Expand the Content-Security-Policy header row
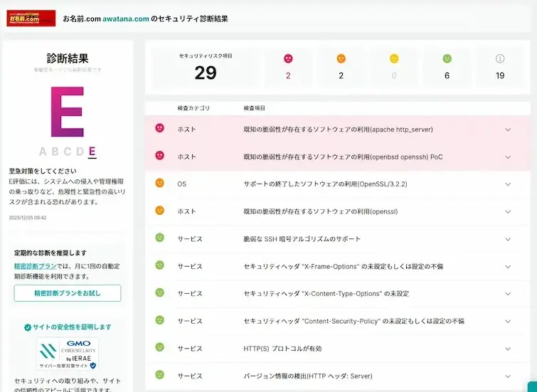Viewport: 537px width, 392px height. [x=508, y=322]
